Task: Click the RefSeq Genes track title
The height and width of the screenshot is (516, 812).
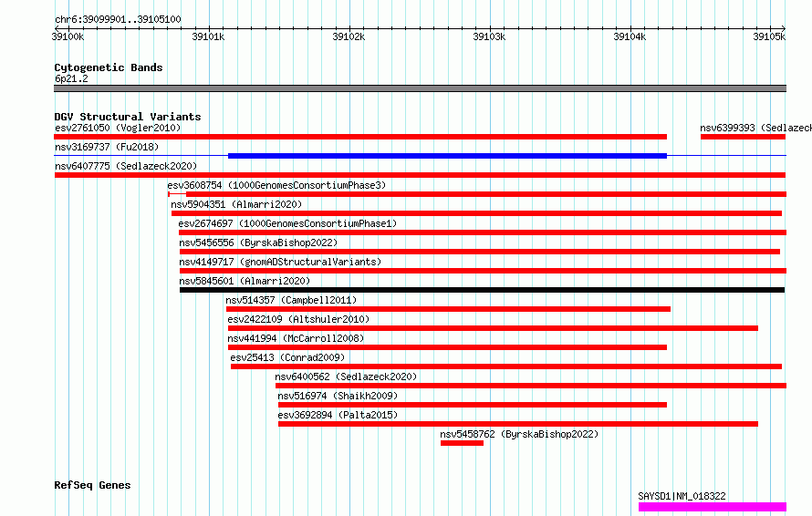Action: [92, 485]
